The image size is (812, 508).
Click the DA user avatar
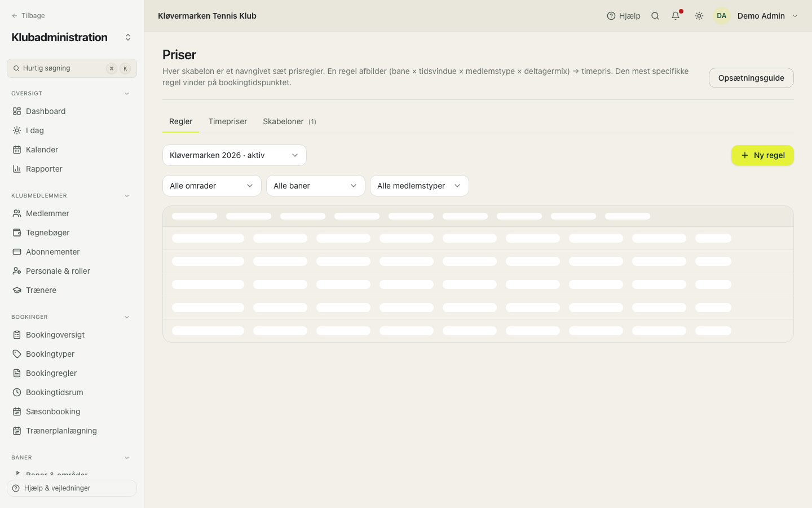tap(722, 16)
